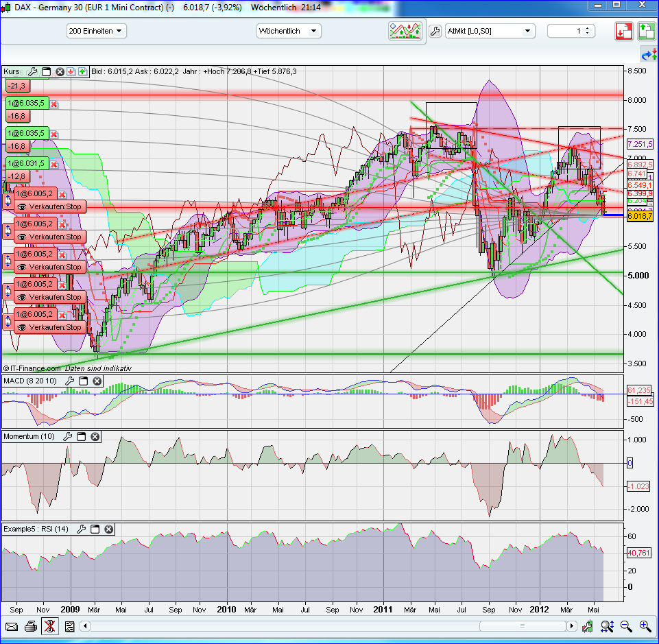Click the -21,3 loss label

18,86
